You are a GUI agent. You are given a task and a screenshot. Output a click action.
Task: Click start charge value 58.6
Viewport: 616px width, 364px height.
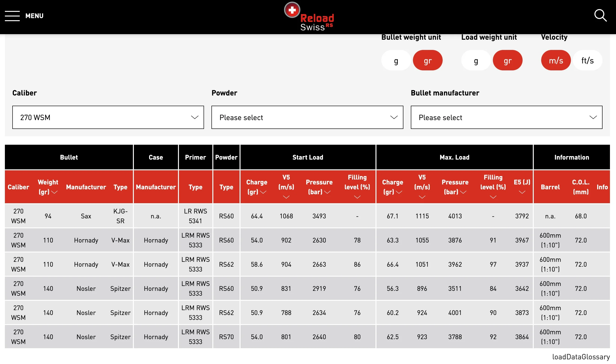click(257, 264)
